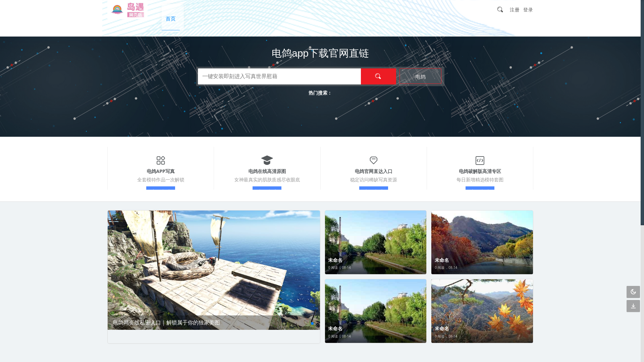The image size is (644, 362).
Task: Open the 电鸽APP写真 title link
Action: point(161,171)
